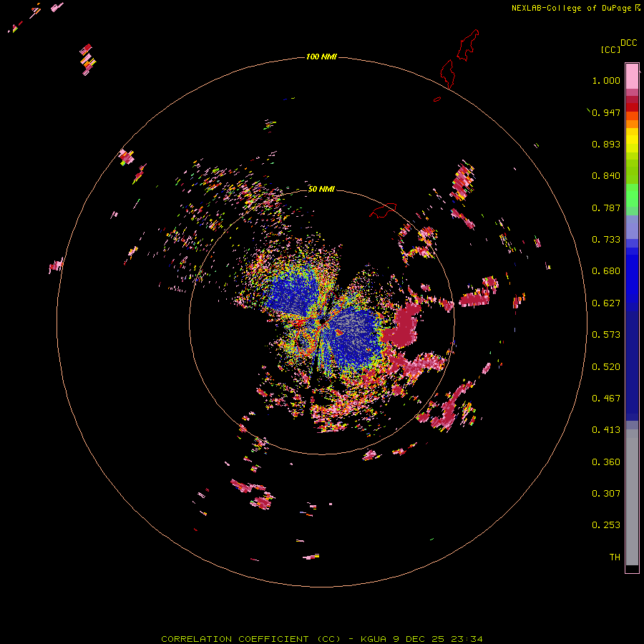Click the 0.947 legend value
This screenshot has height=644, width=644.
coord(606,112)
